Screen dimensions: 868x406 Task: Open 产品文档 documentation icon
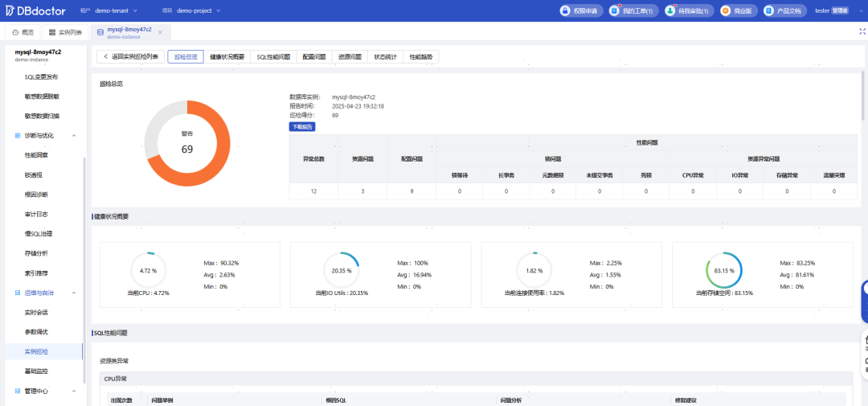click(768, 10)
